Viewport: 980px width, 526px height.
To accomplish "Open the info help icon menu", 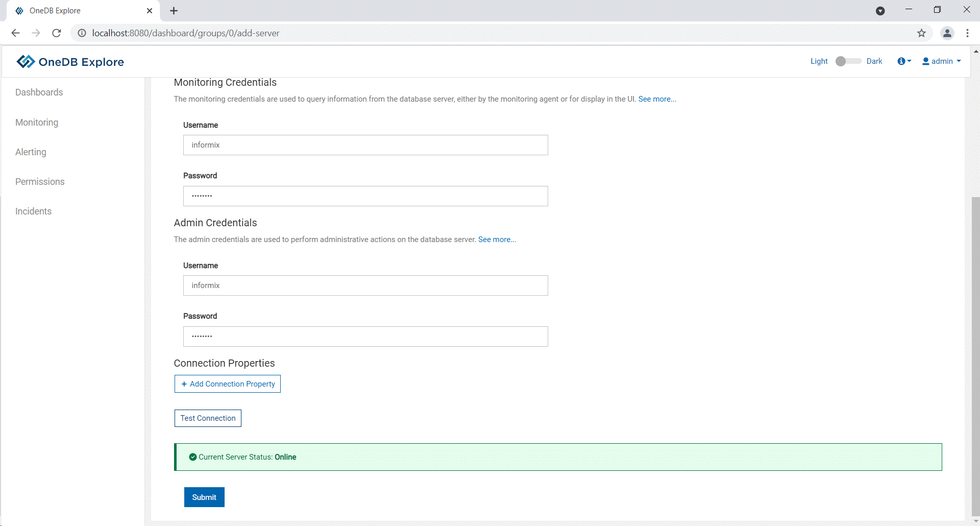I will tap(903, 61).
